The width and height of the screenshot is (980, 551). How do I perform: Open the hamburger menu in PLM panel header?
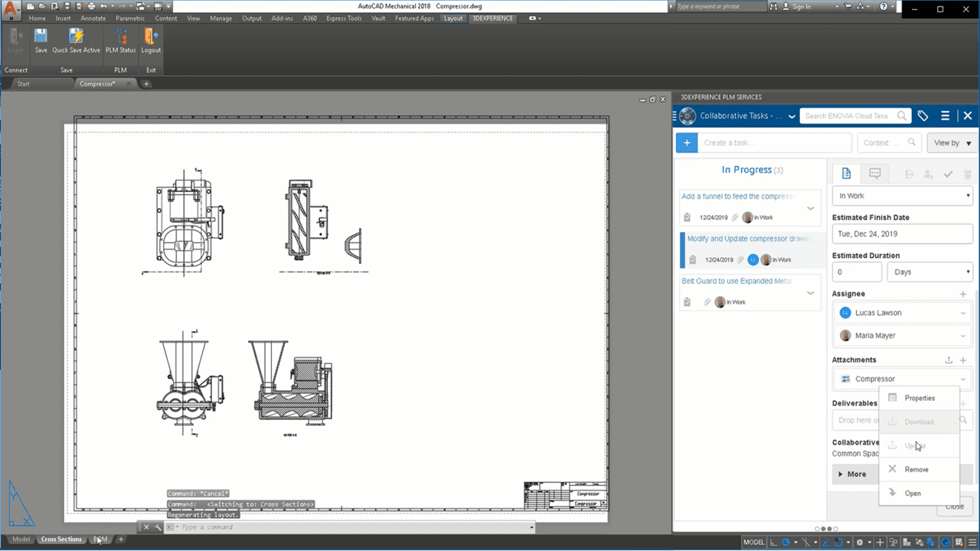coord(946,116)
